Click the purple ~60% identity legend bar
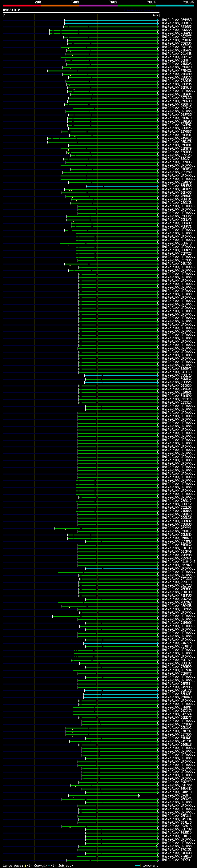 pyautogui.click(x=99, y=6)
